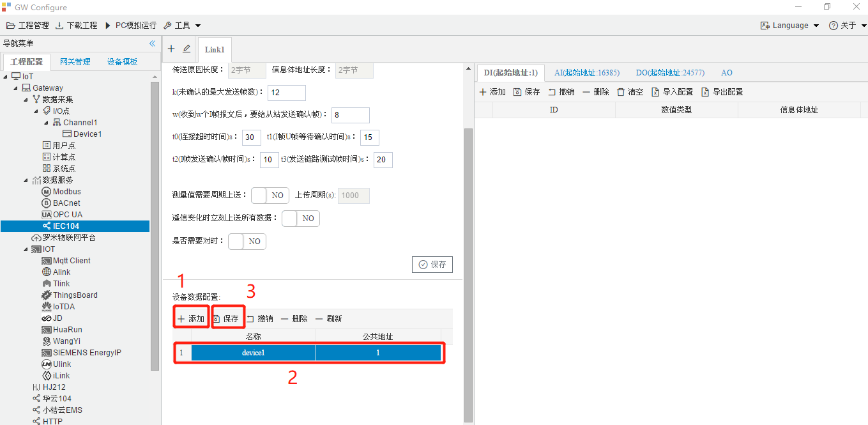Open the 关于 dropdown
This screenshot has width=868, height=425.
click(848, 26)
